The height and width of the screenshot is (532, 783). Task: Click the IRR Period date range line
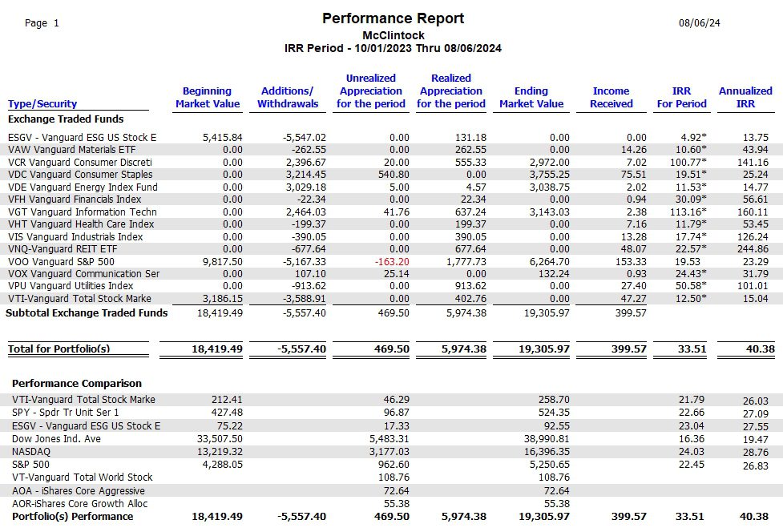click(393, 48)
